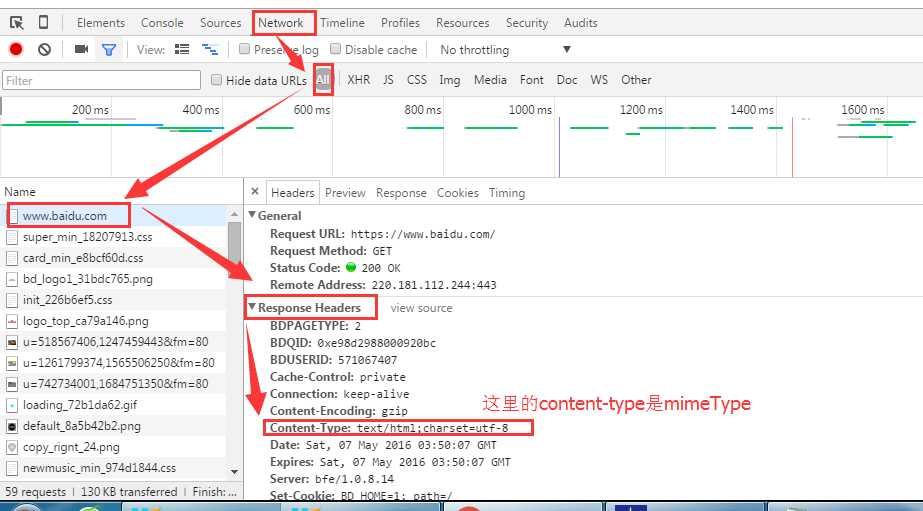This screenshot has height=511, width=923.
Task: Click the Request URL value
Action: point(423,234)
